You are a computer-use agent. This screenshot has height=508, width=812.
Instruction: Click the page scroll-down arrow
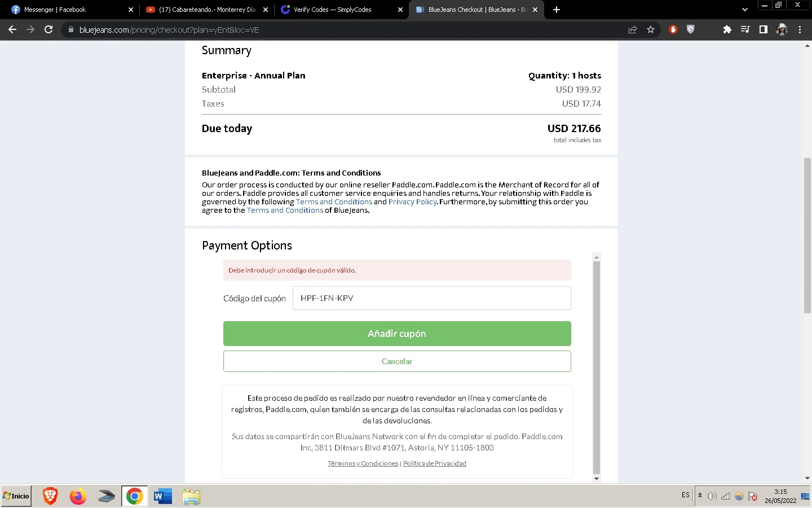pyautogui.click(x=807, y=478)
